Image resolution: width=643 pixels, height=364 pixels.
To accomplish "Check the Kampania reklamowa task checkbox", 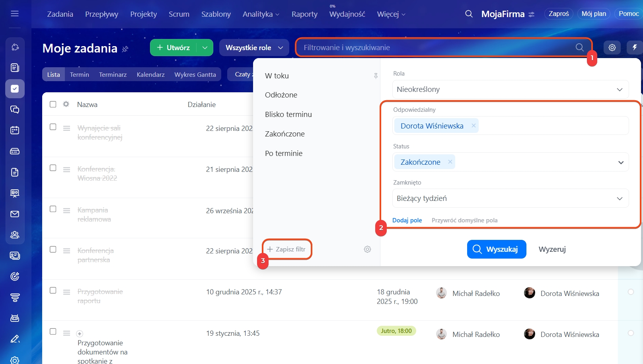I will [53, 209].
